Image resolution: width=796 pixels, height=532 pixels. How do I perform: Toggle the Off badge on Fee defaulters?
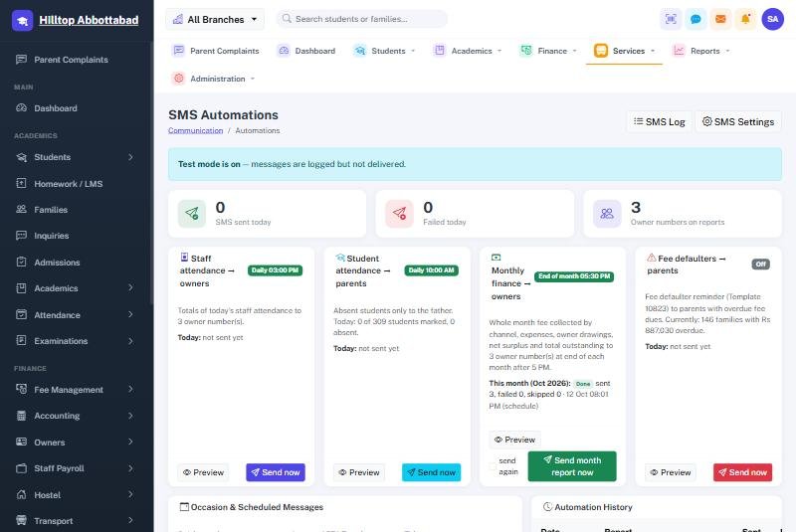760,265
